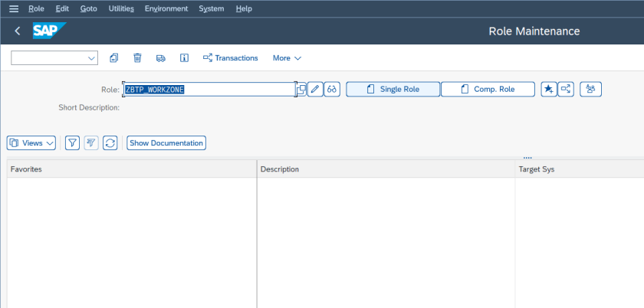Viewport: 644px width, 308px height.
Task: Refresh the list with the refresh icon
Action: tap(110, 143)
